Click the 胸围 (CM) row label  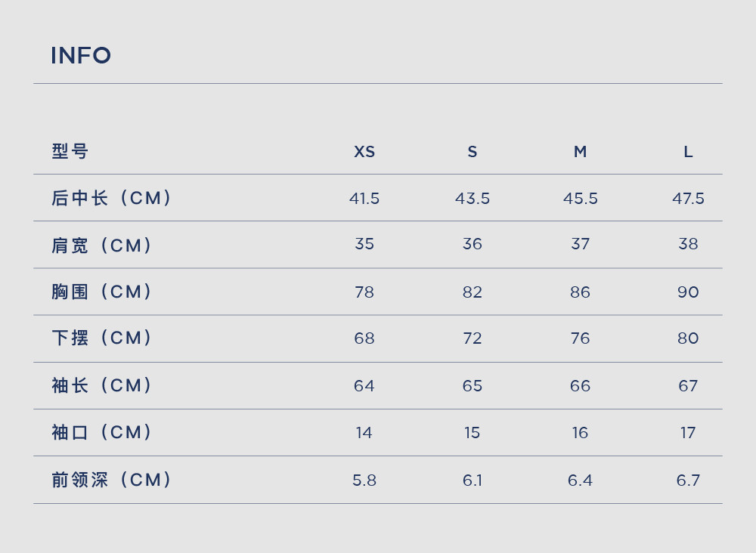point(102,292)
